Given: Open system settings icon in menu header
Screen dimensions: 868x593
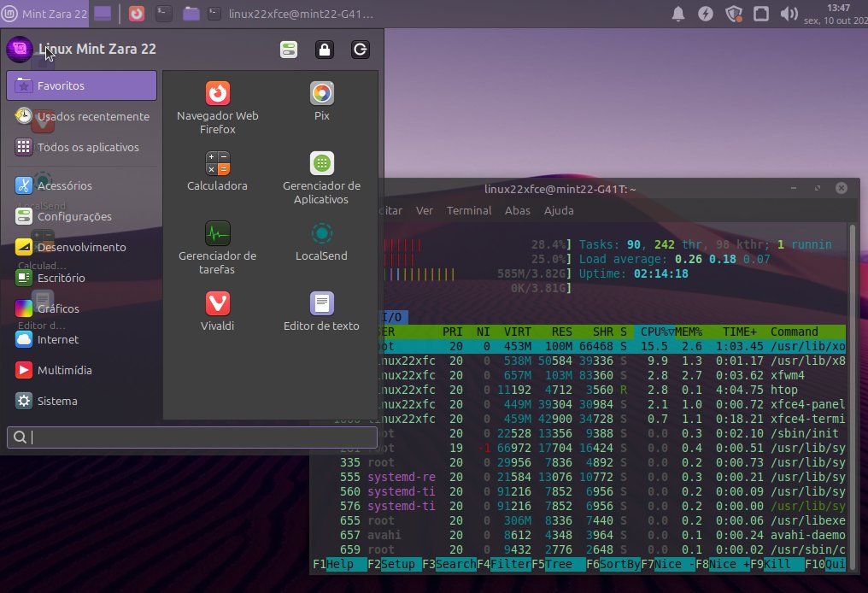Looking at the screenshot, I should pos(289,50).
